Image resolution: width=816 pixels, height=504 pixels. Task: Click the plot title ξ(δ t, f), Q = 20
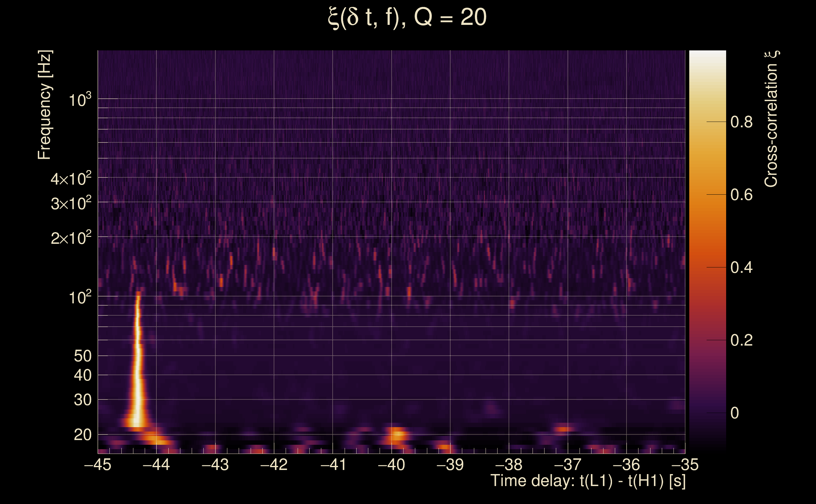click(407, 17)
